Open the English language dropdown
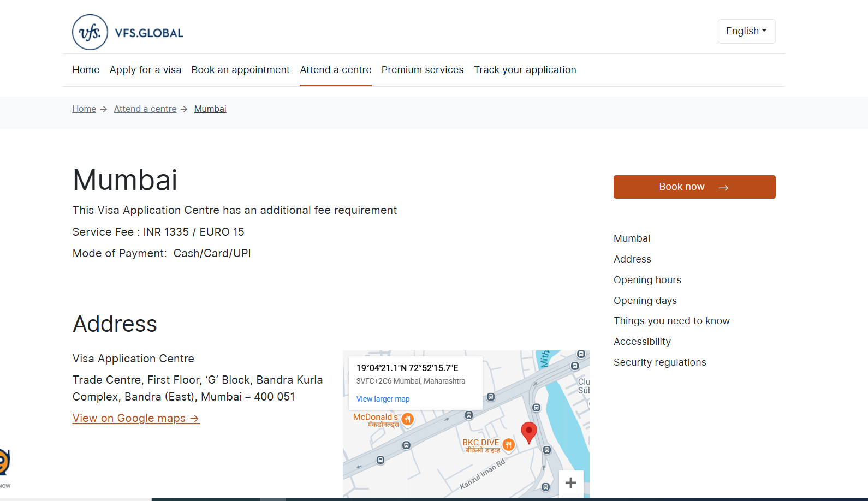This screenshot has width=868, height=501. click(746, 31)
